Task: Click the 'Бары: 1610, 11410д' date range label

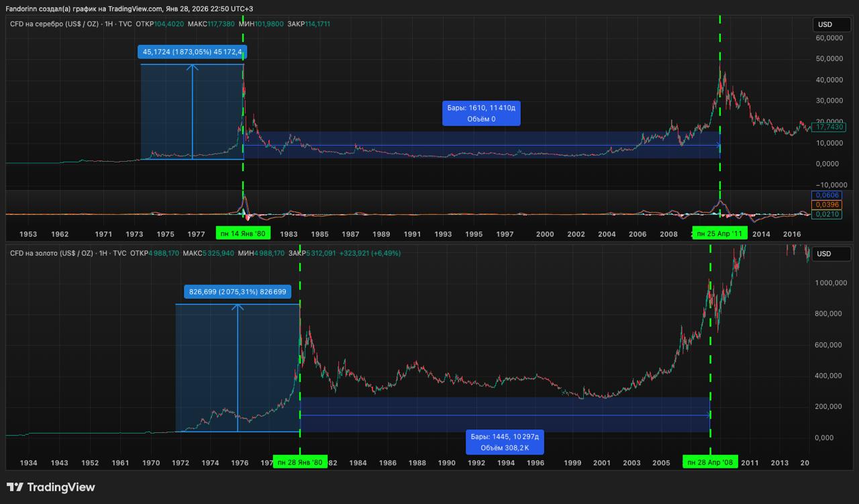Action: tap(481, 113)
